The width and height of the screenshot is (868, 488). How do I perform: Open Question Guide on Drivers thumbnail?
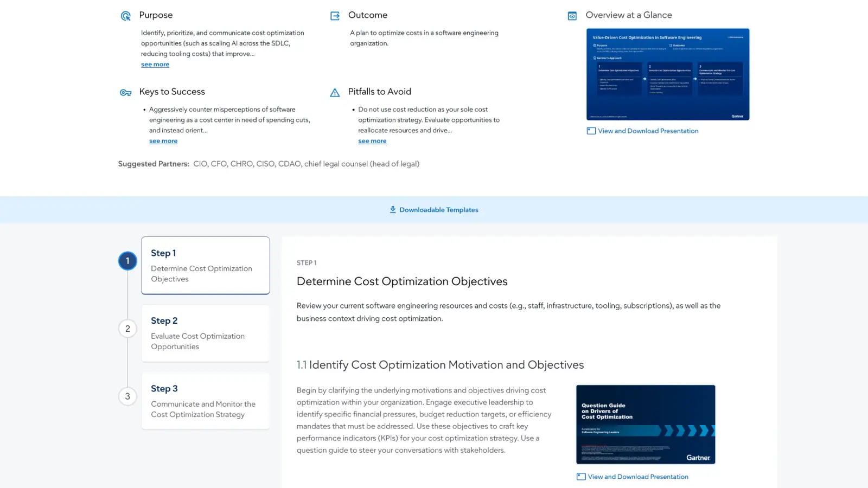(x=646, y=425)
